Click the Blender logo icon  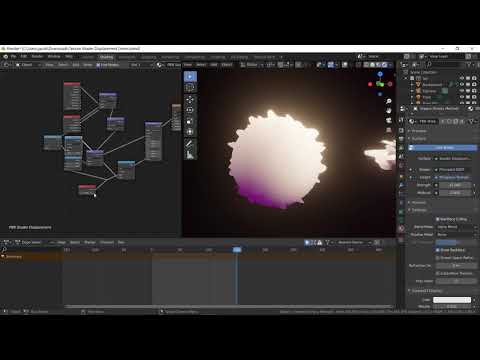click(5, 57)
